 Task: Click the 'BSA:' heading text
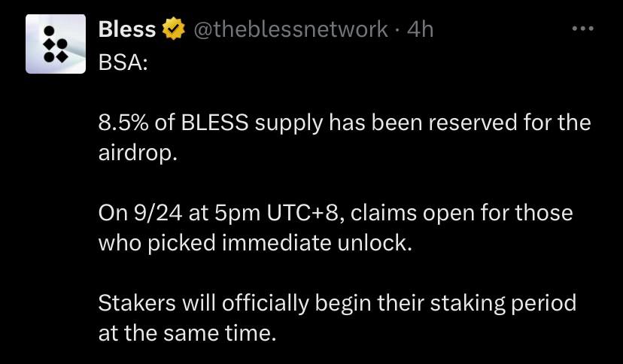click(x=123, y=62)
